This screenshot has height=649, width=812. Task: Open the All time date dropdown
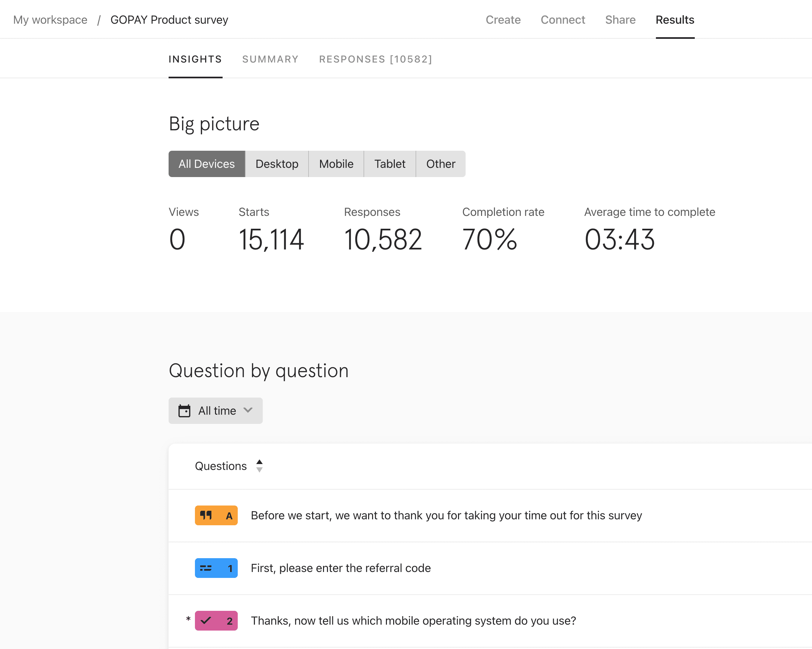(x=217, y=411)
